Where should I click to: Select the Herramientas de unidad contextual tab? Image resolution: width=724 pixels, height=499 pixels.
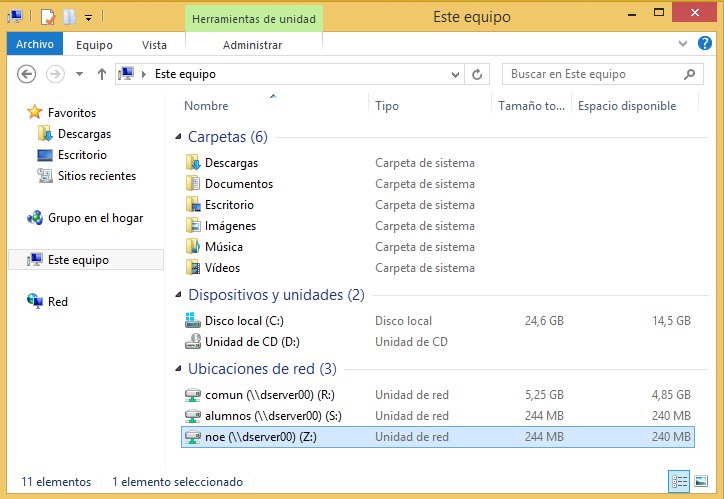254,19
